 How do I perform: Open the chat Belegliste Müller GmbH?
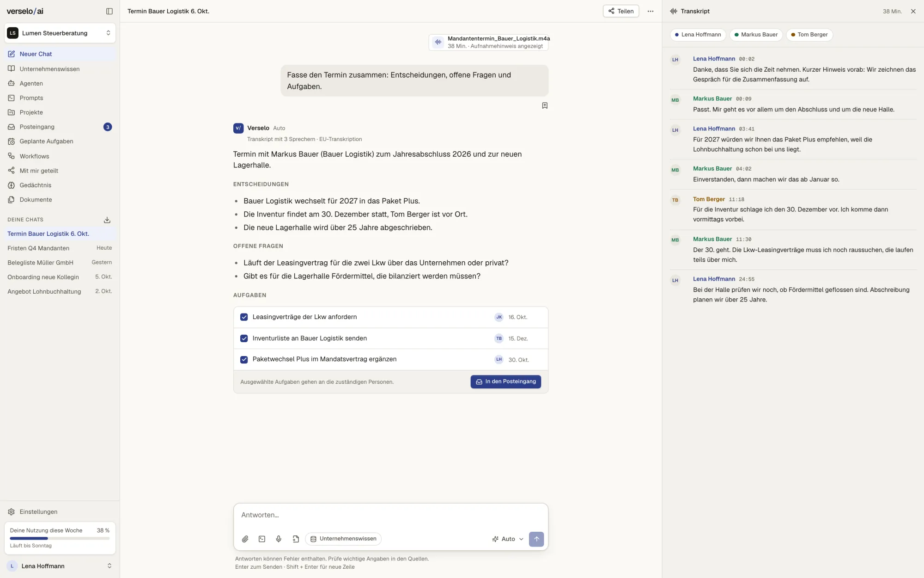pos(60,263)
